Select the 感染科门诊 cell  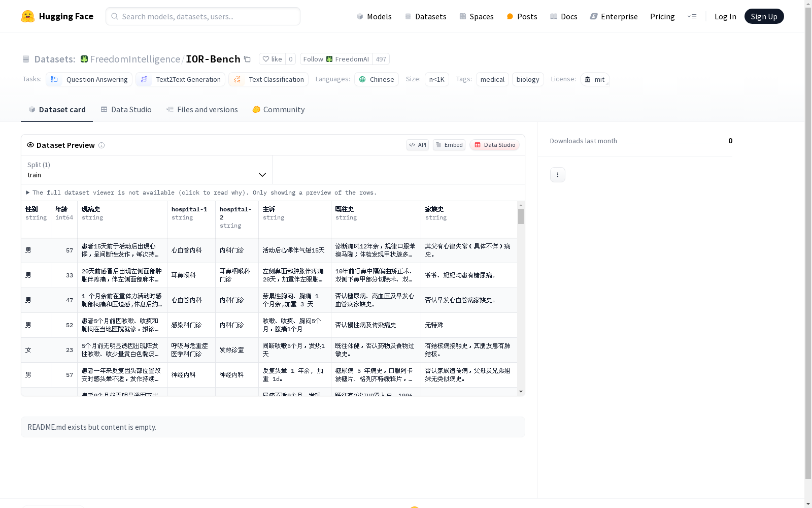pyautogui.click(x=191, y=325)
